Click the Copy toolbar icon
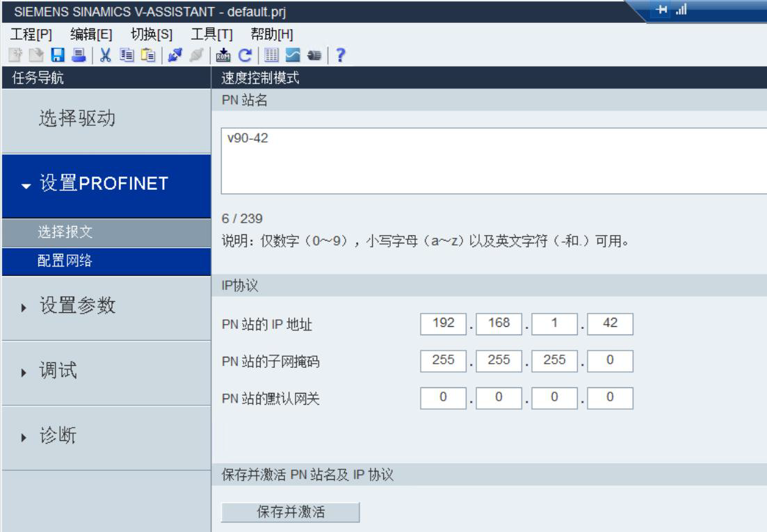Image resolution: width=767 pixels, height=532 pixels. (127, 55)
